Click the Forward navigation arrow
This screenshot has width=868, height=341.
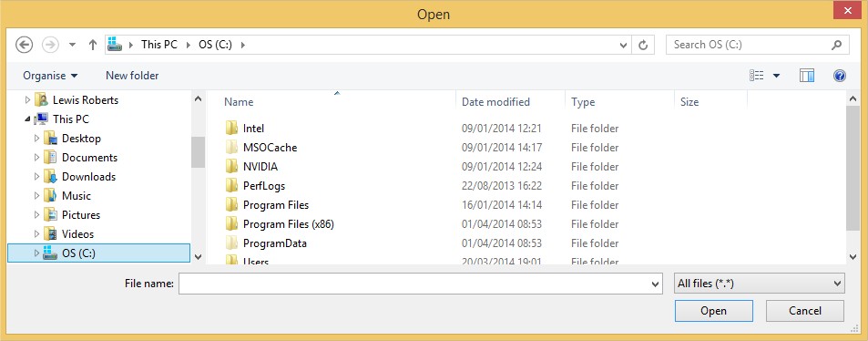[50, 45]
